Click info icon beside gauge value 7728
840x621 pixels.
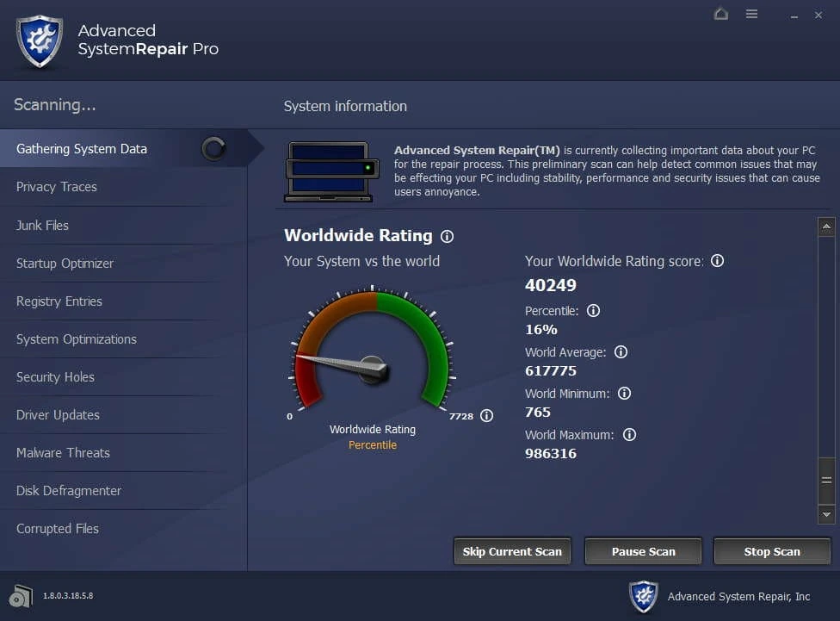coord(486,416)
